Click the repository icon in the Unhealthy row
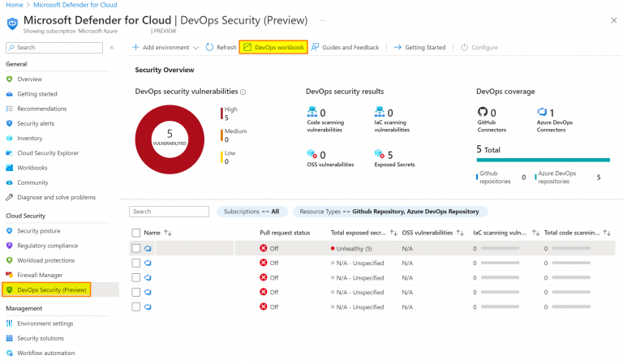623x364 pixels. [x=148, y=249]
